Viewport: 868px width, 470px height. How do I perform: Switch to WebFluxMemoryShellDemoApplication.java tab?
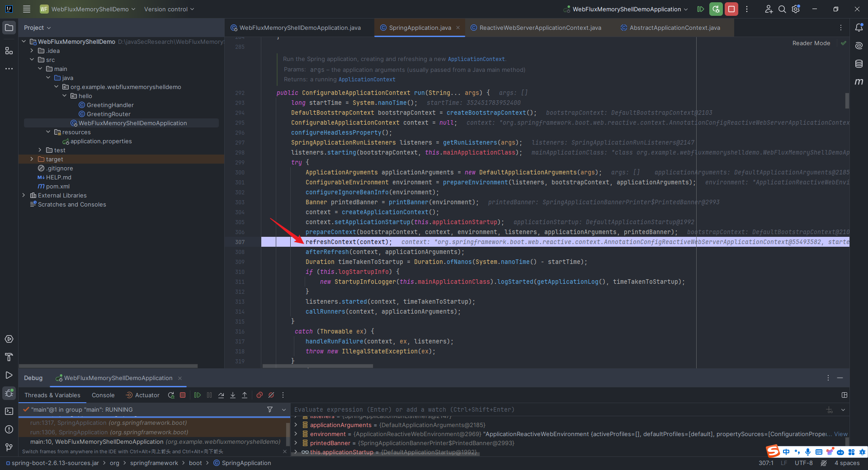(299, 28)
